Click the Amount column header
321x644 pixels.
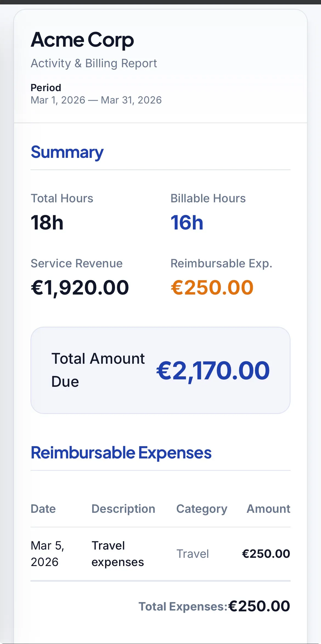[x=268, y=509]
